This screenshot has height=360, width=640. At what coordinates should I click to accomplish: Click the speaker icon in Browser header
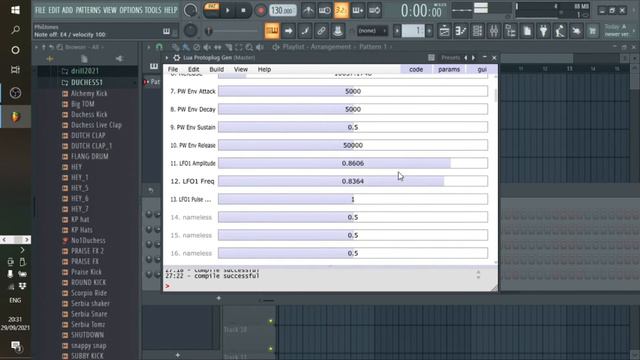point(119,59)
